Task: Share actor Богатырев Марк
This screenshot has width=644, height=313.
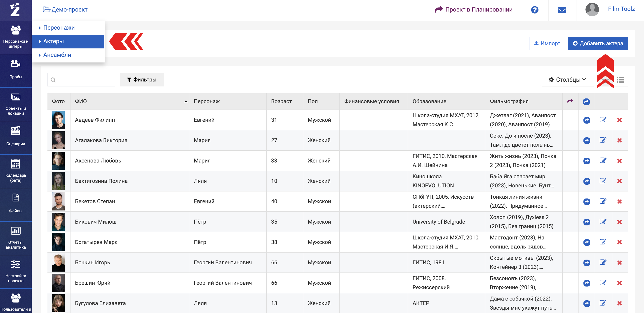Action: point(587,242)
